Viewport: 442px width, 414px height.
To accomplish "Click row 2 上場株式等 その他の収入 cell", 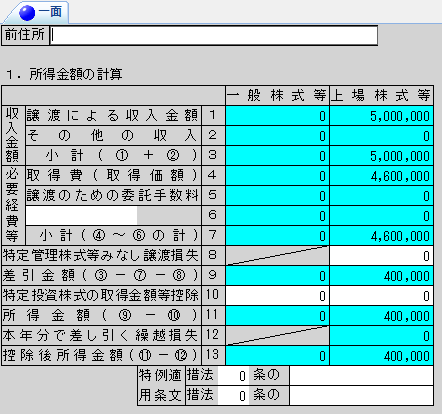I will 381,136.
